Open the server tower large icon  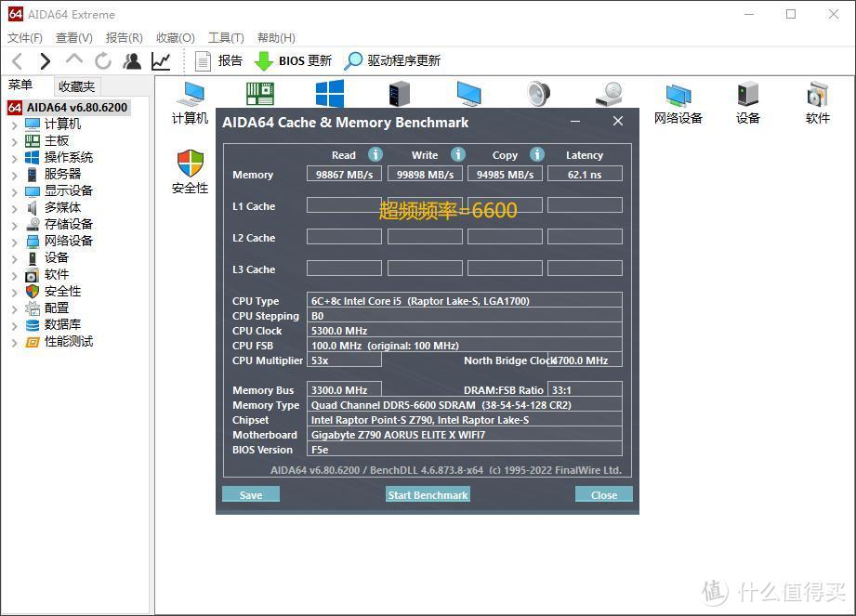pyautogui.click(x=399, y=93)
